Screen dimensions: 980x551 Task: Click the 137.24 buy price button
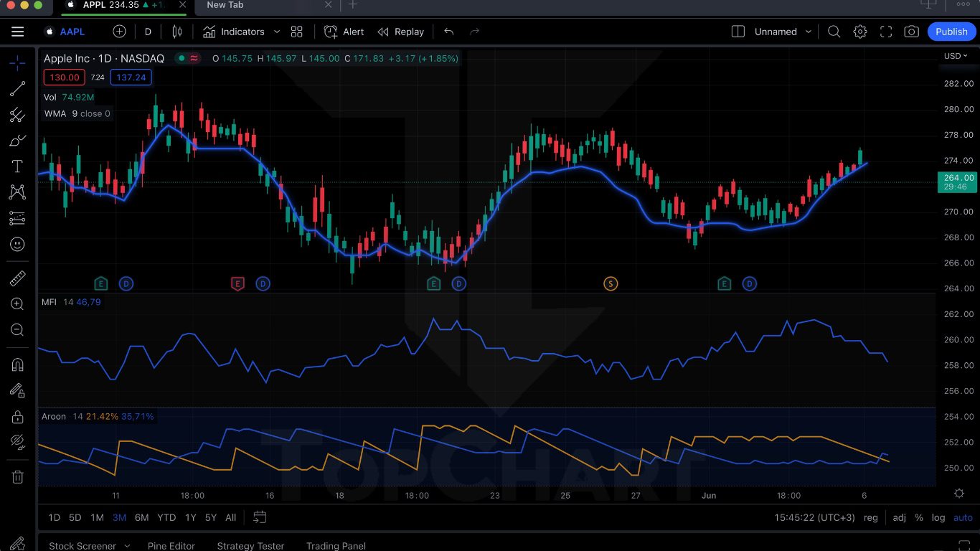click(131, 77)
